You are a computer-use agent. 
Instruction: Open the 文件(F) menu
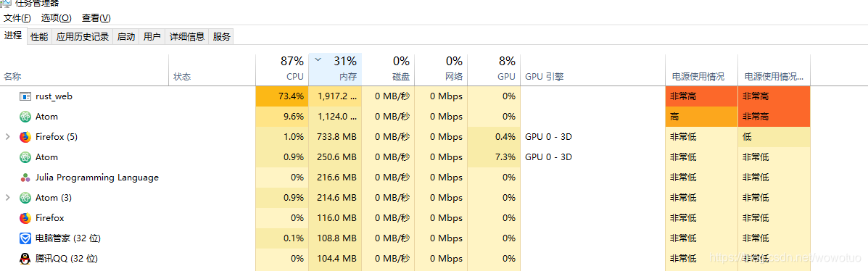pos(17,17)
